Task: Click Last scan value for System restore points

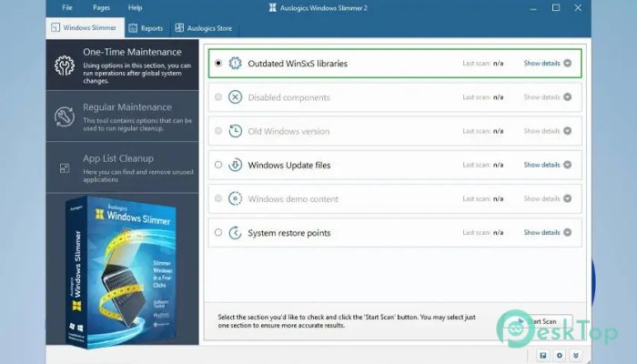Action: 498,232
